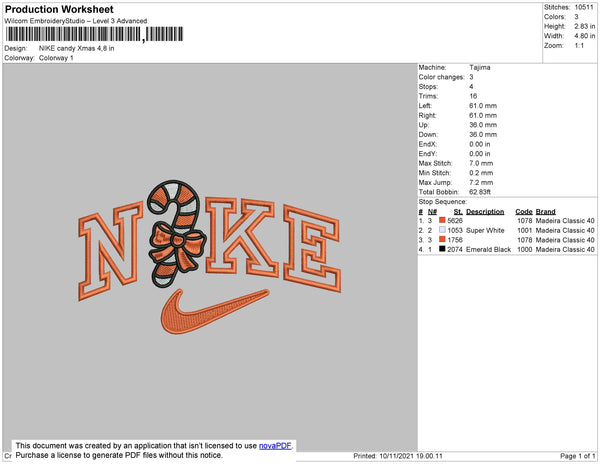The height and width of the screenshot is (464, 600).
Task: Click the Super White color swatch
Action: pyautogui.click(x=442, y=230)
